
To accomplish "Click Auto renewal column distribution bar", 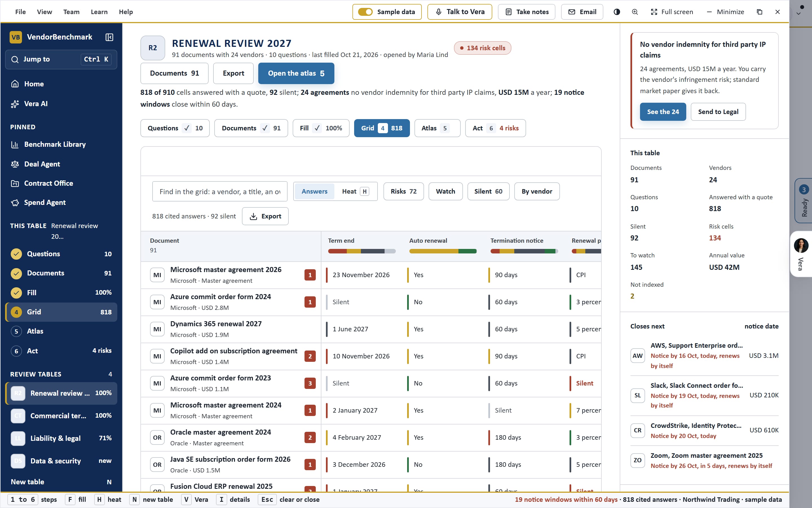I will (443, 251).
